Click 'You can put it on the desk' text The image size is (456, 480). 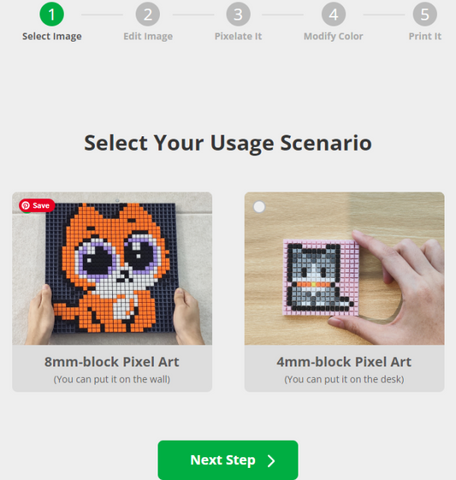coord(344,379)
